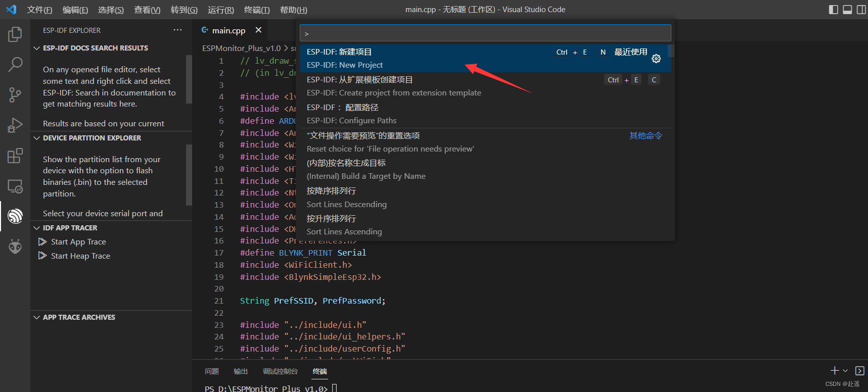Click the gear icon on New Project command

point(656,59)
